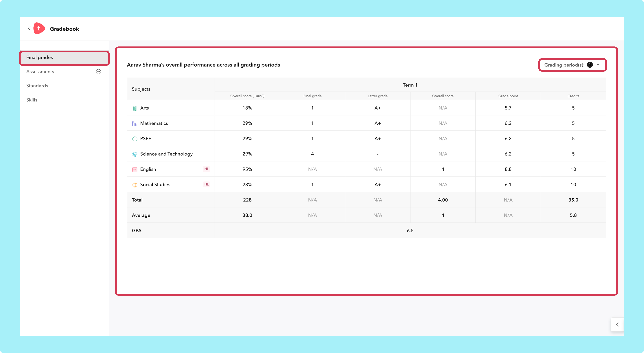This screenshot has height=353, width=644.
Task: Expand the side panel chevron at bottom right
Action: tap(617, 325)
